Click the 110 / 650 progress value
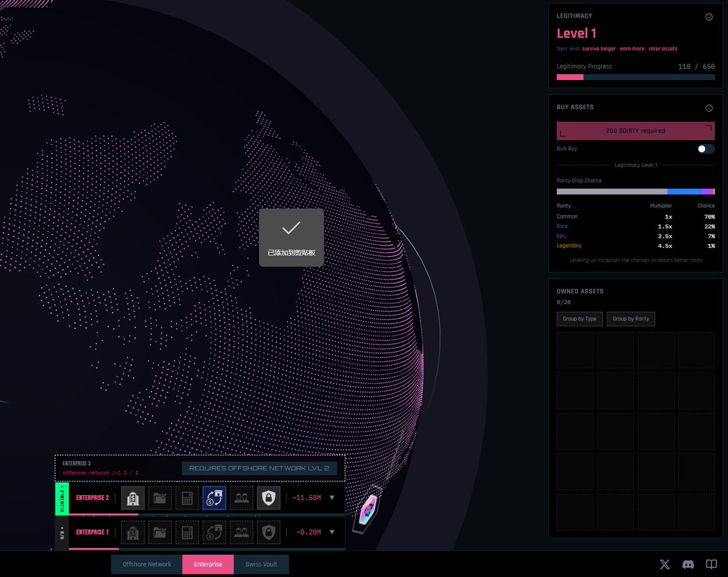Viewport: 728px width, 577px height. click(x=696, y=67)
